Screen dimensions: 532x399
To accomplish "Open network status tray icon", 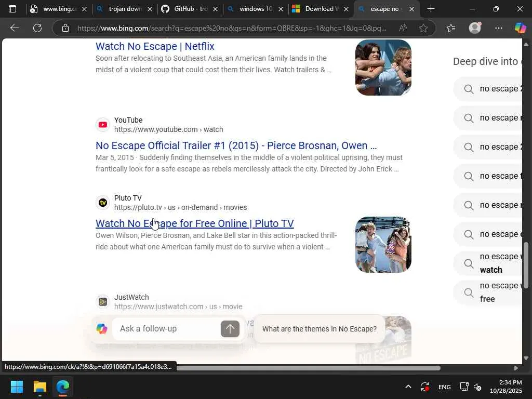I will 464,387.
